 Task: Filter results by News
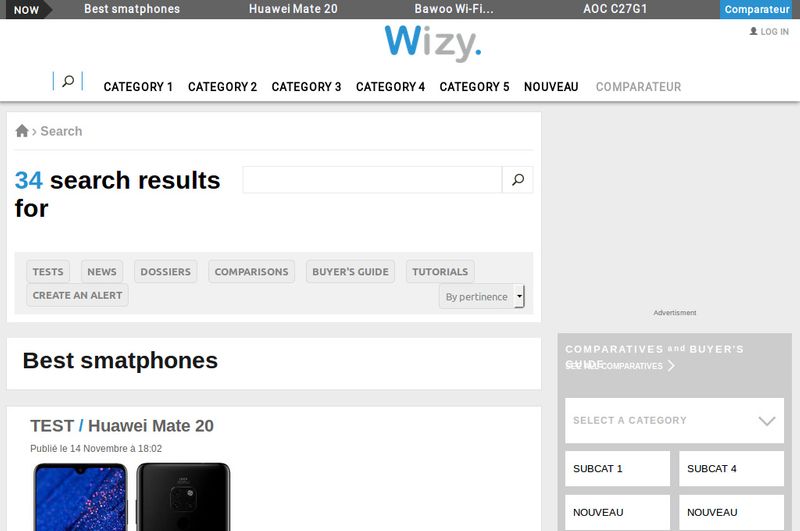pyautogui.click(x=102, y=271)
